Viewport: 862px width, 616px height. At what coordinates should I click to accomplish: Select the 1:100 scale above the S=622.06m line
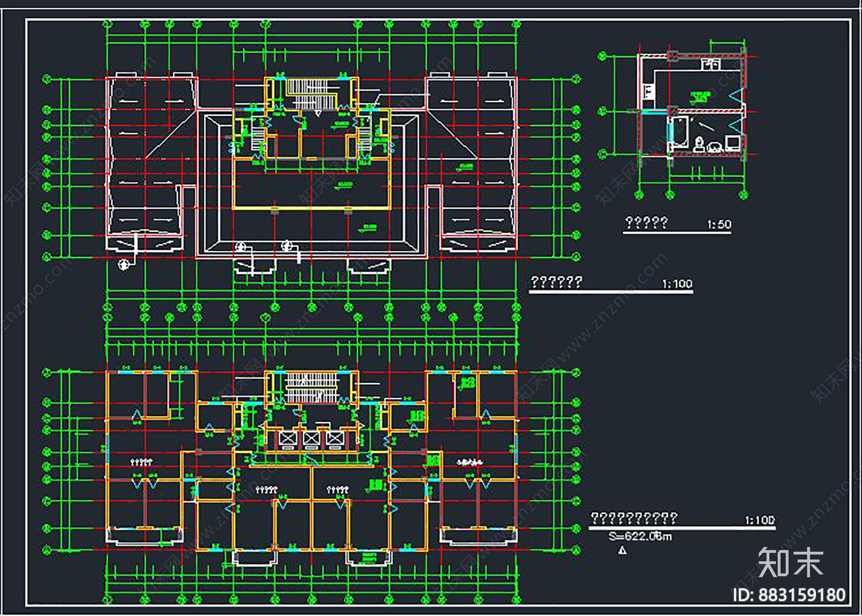760,520
